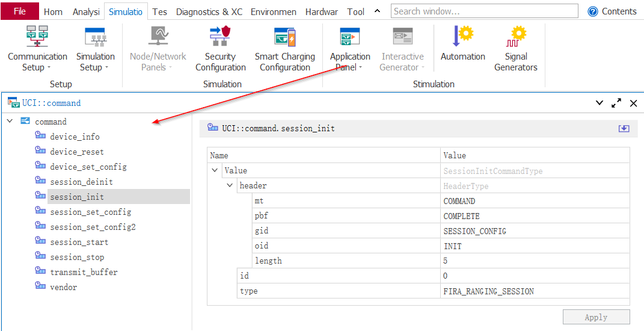644x331 pixels.
Task: Click the import icon beside session_init header
Action: point(624,128)
